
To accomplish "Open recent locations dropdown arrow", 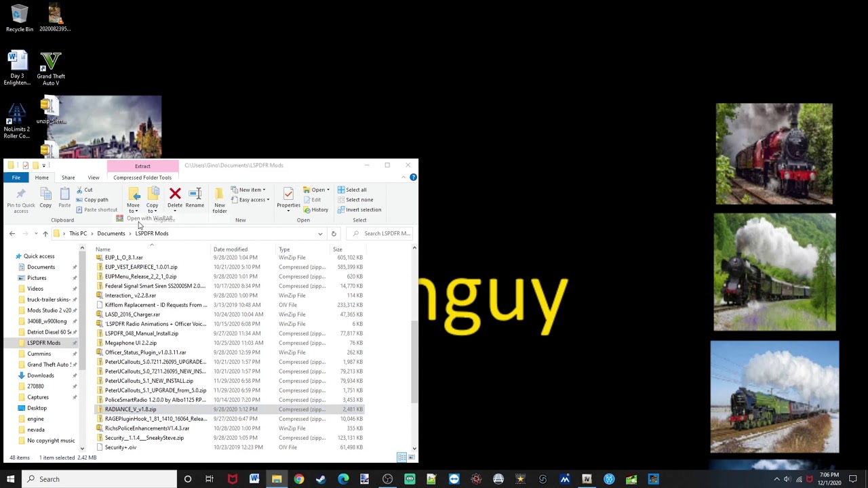I will click(x=35, y=233).
